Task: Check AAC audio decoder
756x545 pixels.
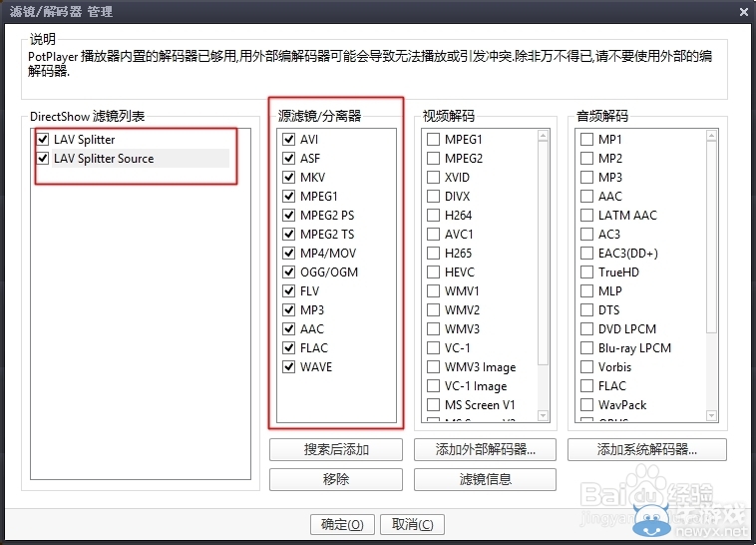Action: pyautogui.click(x=586, y=197)
